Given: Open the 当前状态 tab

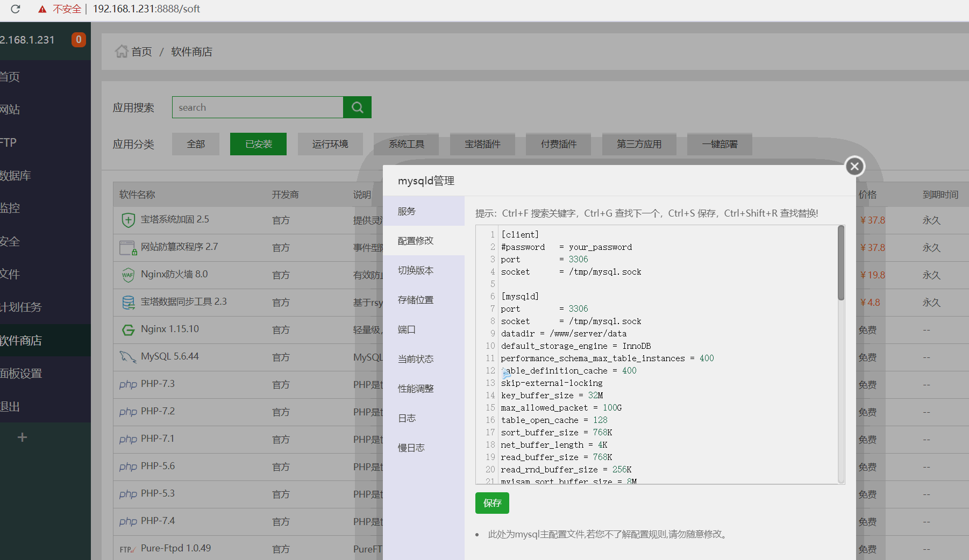Looking at the screenshot, I should (424, 359).
